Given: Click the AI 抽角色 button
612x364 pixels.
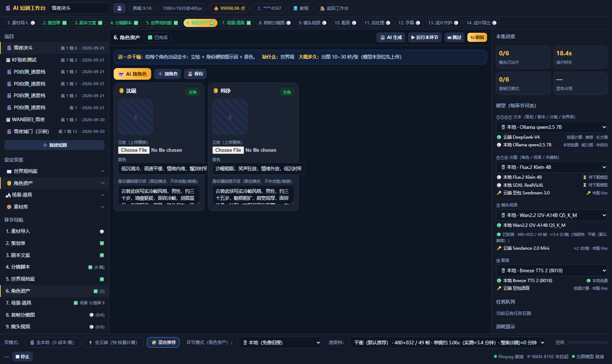Looking at the screenshot, I should pyautogui.click(x=132, y=74).
